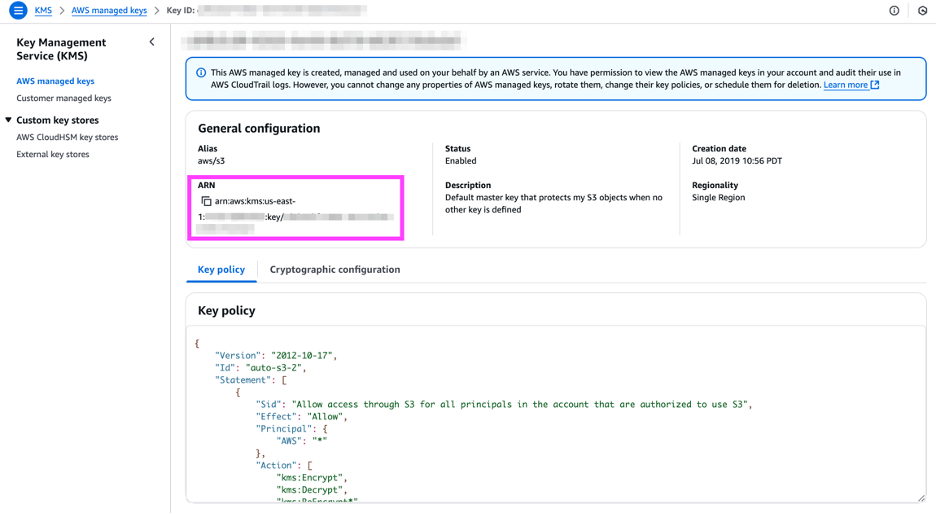Click inside the key policy JSON editor
The height and width of the screenshot is (514, 936).
[x=555, y=414]
